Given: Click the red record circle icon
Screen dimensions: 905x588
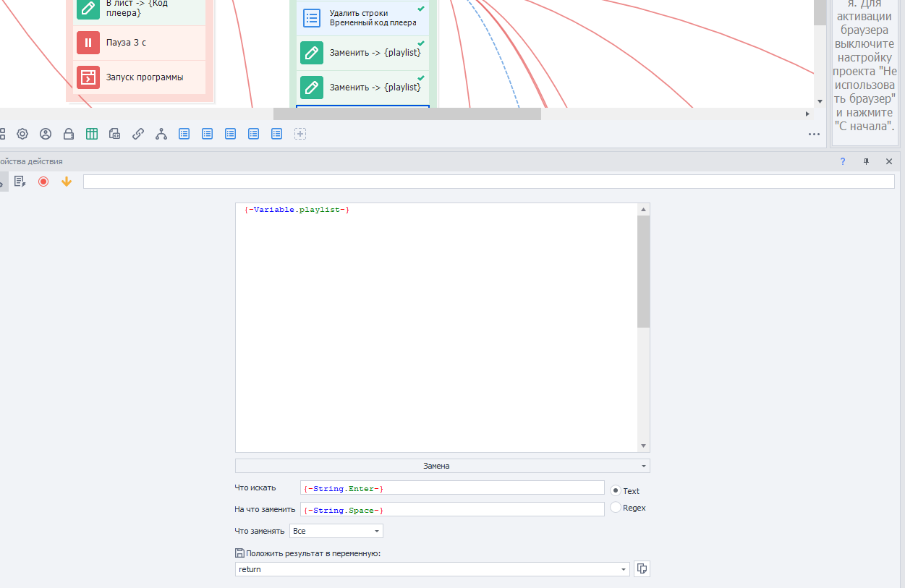Looking at the screenshot, I should pos(43,182).
